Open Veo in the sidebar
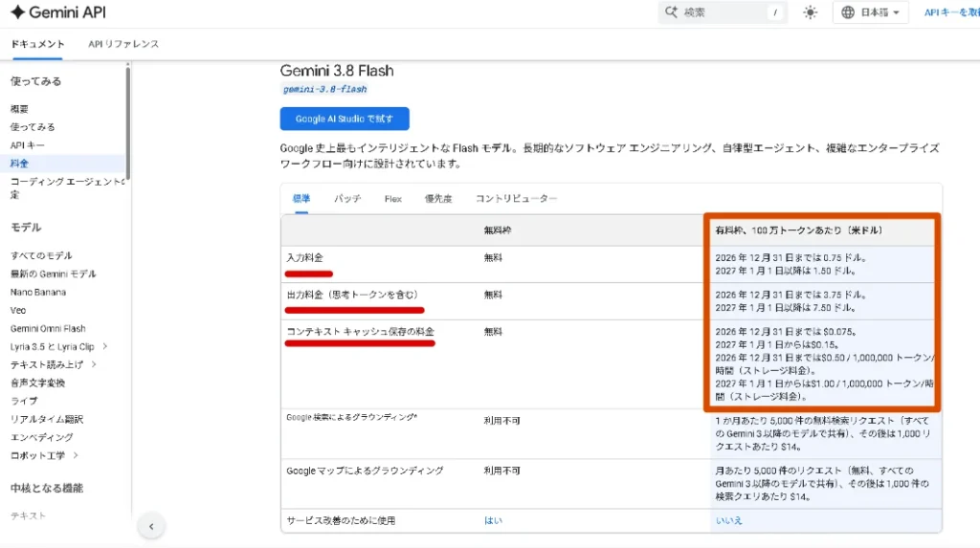This screenshot has height=548, width=980. pyautogui.click(x=18, y=310)
